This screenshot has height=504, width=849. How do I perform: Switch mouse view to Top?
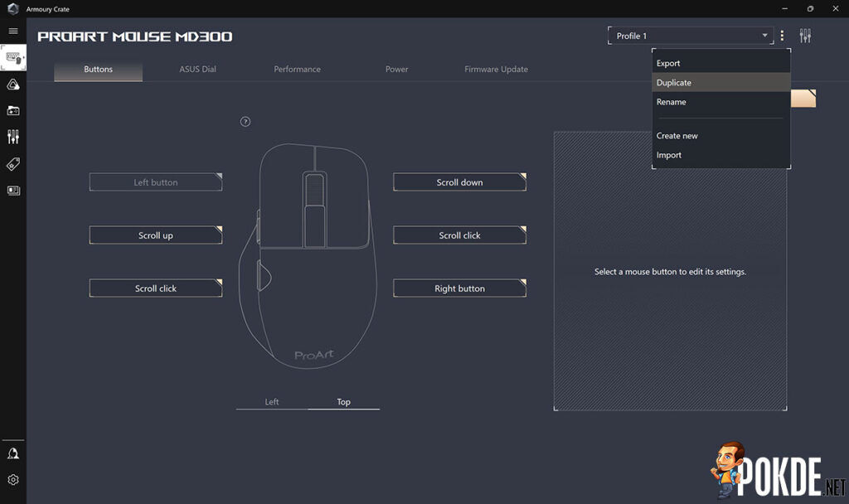(x=344, y=402)
